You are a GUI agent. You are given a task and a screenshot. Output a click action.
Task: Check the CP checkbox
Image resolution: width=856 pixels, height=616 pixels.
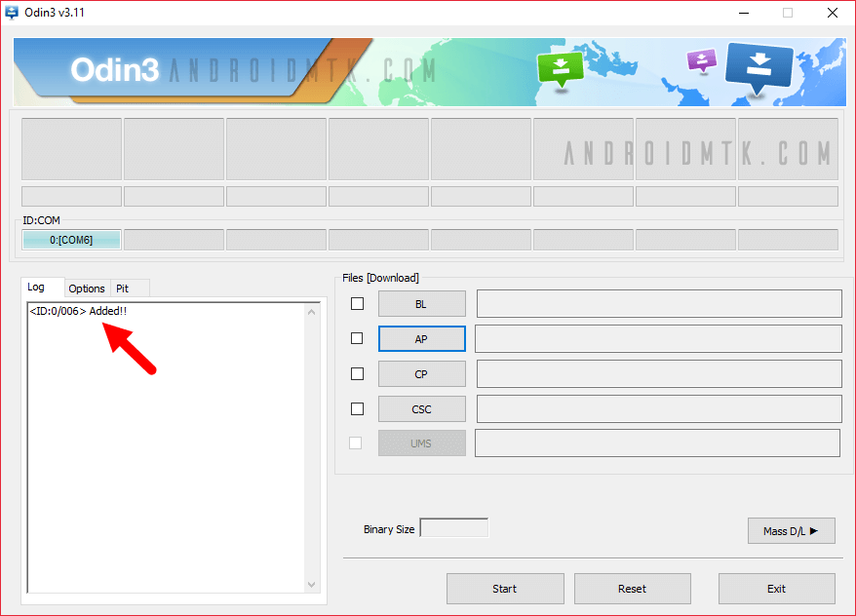[357, 373]
